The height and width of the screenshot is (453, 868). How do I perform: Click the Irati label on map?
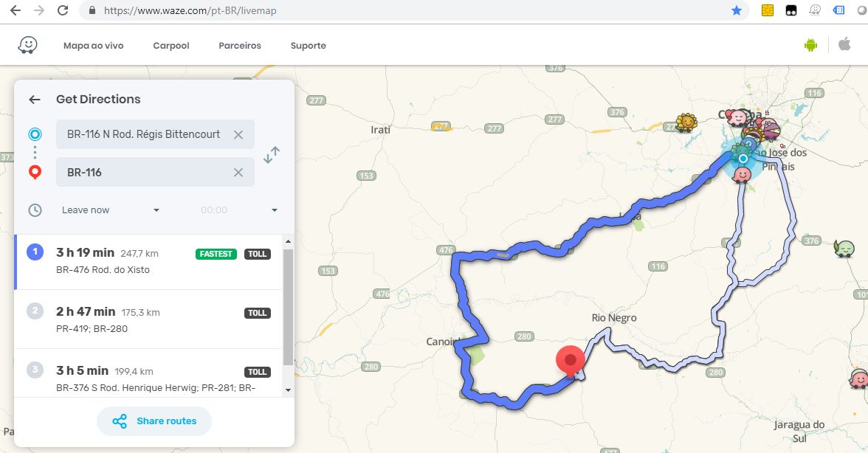[380, 130]
